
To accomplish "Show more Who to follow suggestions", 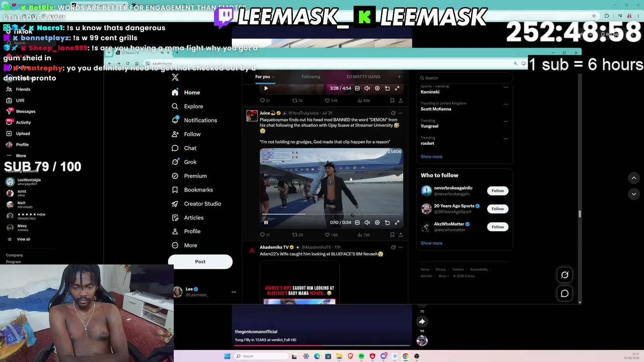I will [x=431, y=243].
